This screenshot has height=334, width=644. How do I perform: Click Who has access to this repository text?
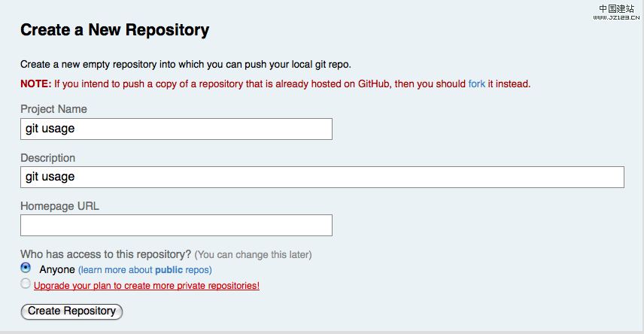coord(105,254)
